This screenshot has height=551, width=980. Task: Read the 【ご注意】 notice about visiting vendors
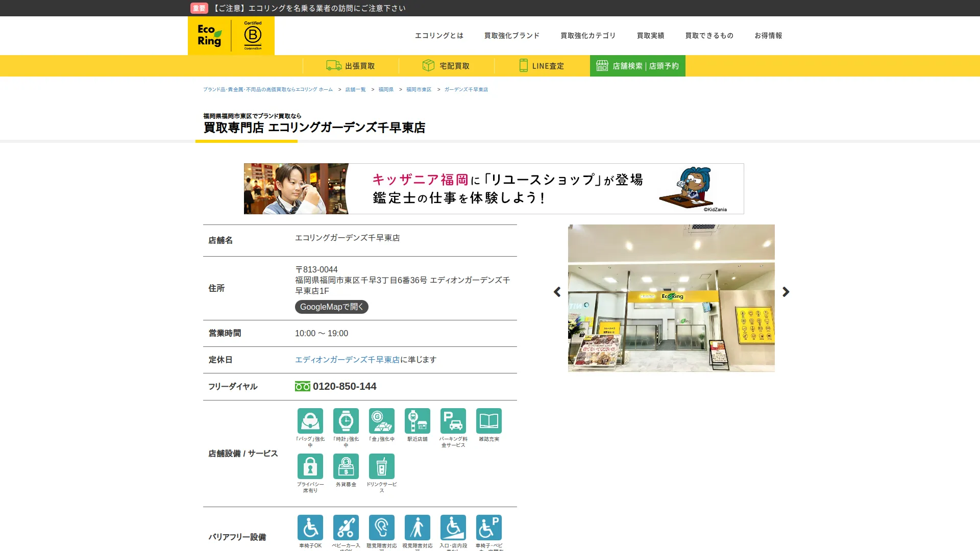click(308, 8)
